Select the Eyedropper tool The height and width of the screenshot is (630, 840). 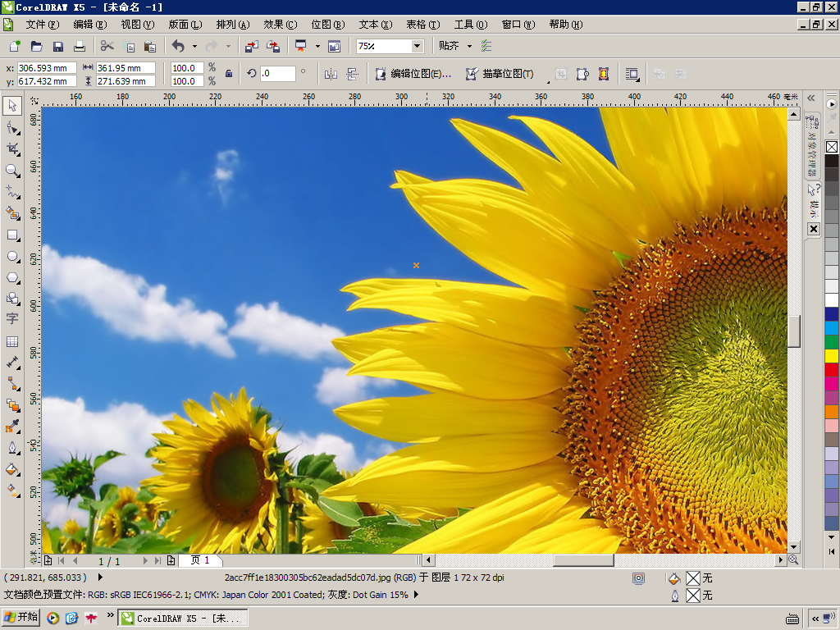(12, 427)
